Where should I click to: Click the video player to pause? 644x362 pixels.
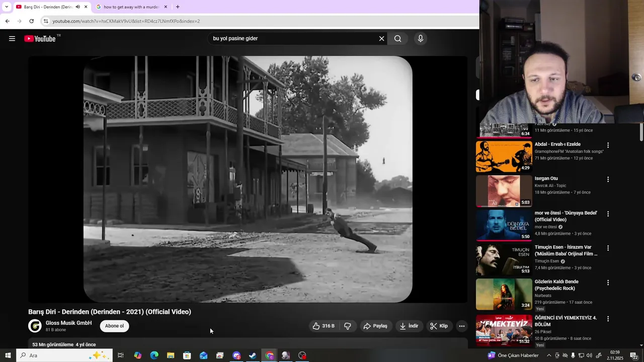248,179
